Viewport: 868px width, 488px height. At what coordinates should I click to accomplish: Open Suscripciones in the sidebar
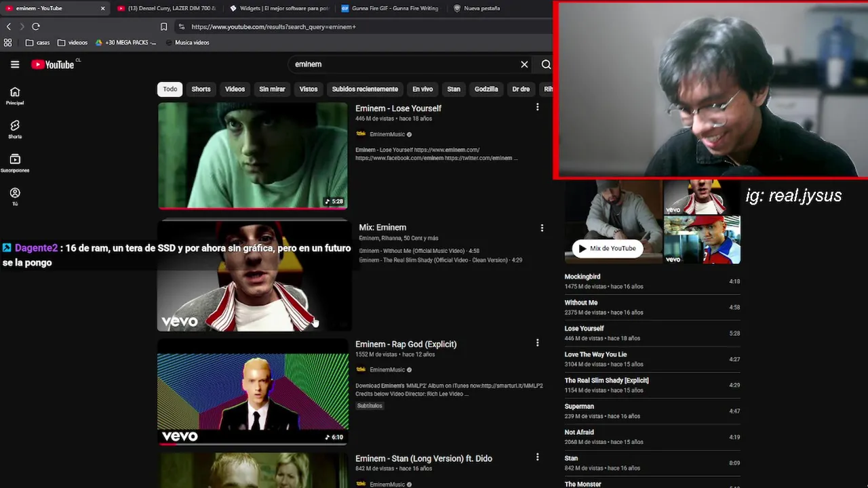[x=15, y=163]
